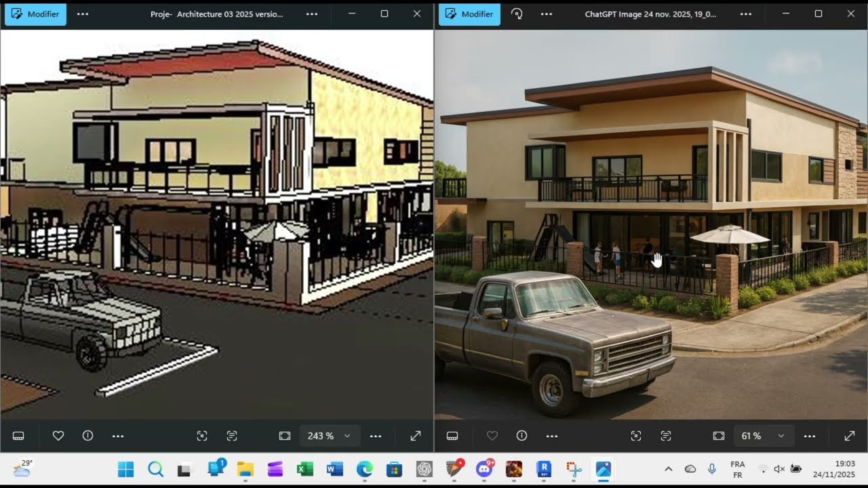Viewport: 868px width, 488px height.
Task: Click microphone icon in system tray
Action: click(712, 469)
